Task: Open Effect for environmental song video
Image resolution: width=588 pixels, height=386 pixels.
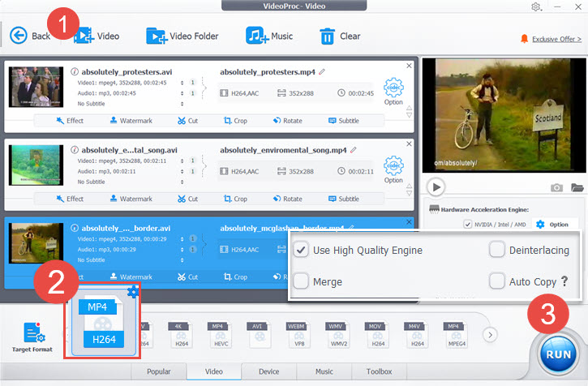Action: [x=70, y=199]
